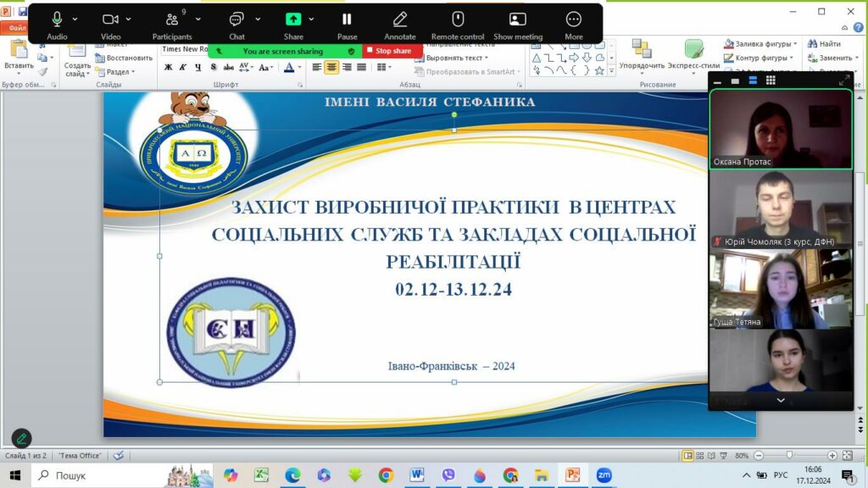Viewport: 868px width, 488px height.
Task: Switch video panel to grid view
Action: [771, 80]
